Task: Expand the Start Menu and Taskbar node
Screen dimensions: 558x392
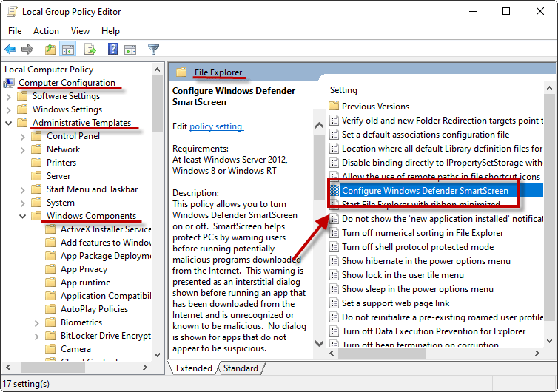Action: point(23,189)
